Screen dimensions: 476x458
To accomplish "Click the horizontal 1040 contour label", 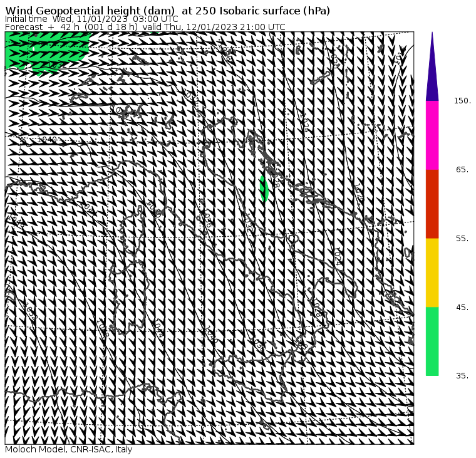I will coord(47,139).
